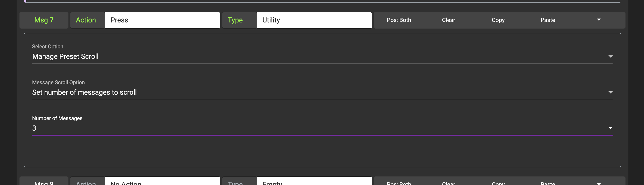The image size is (644, 185).
Task: Open the Message Scroll Option dropdown
Action: click(322, 92)
